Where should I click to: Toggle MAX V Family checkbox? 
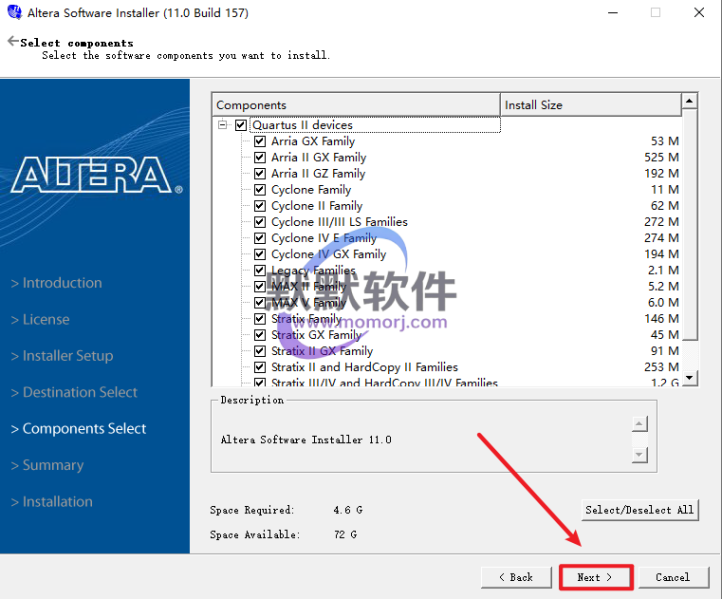pyautogui.click(x=260, y=302)
